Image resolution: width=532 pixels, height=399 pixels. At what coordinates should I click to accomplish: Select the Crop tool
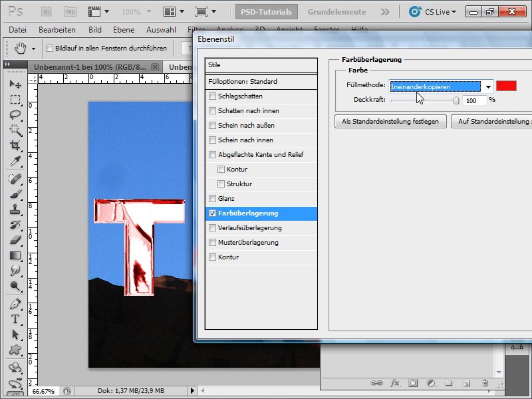point(15,146)
